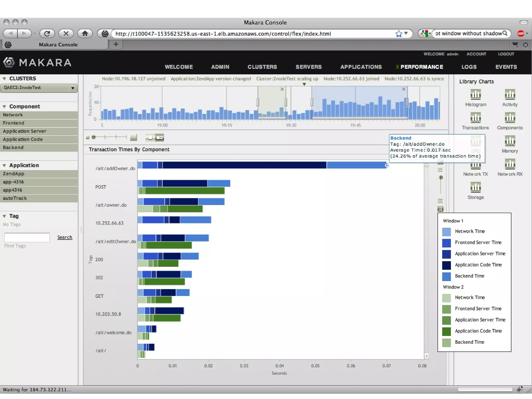This screenshot has height=399, width=532.
Task: Click the LOGOUT link
Action: click(506, 54)
